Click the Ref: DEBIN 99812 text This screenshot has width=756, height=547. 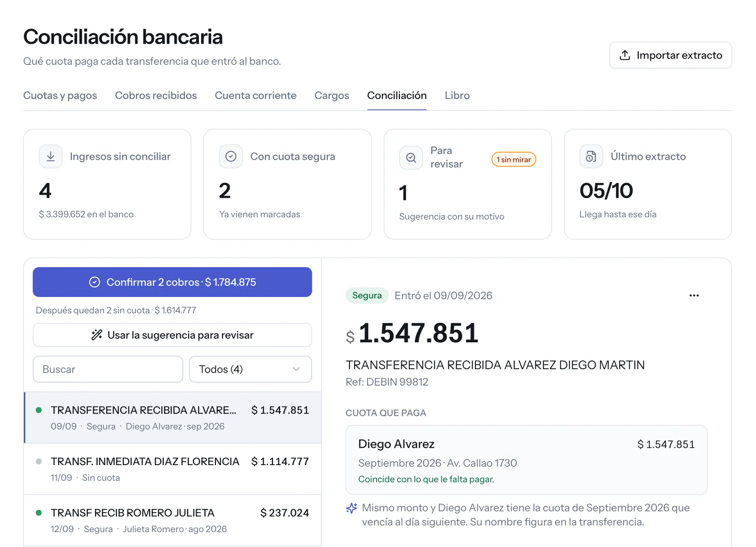[x=387, y=382]
